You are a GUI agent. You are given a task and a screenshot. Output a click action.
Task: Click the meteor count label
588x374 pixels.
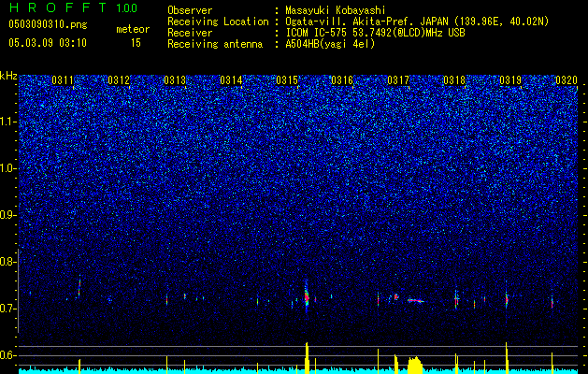click(133, 29)
